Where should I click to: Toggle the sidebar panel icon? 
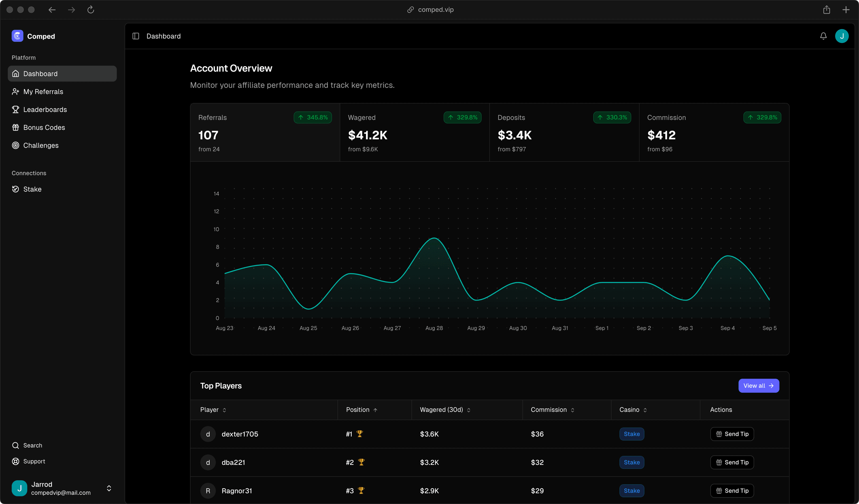point(136,36)
